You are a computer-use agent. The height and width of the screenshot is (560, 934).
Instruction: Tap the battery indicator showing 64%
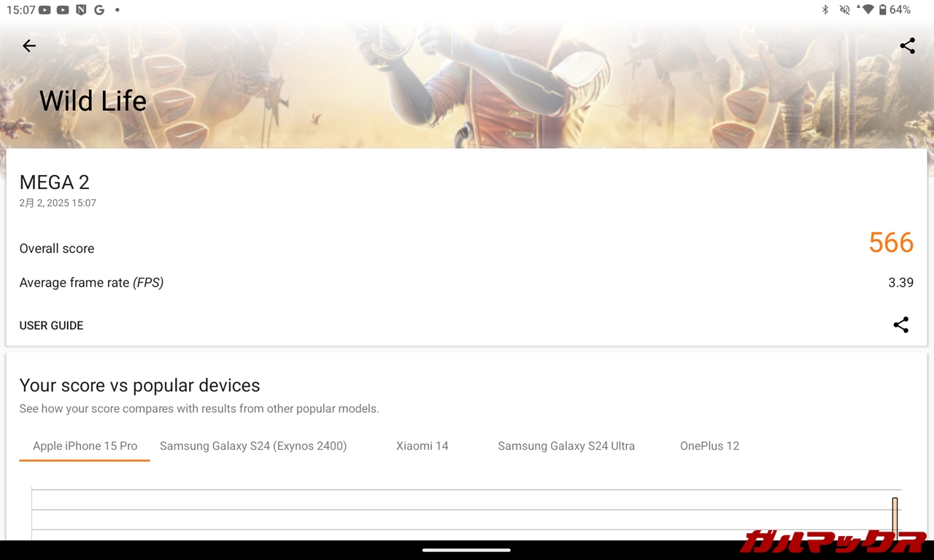pos(894,10)
